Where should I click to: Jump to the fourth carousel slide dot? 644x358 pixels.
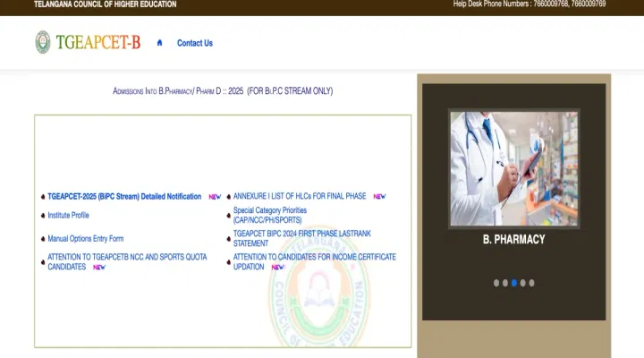522,283
